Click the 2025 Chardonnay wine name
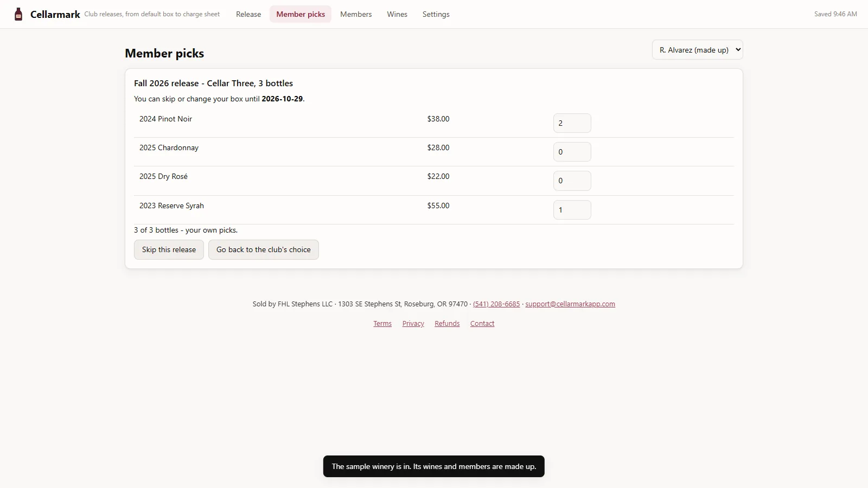 169,147
